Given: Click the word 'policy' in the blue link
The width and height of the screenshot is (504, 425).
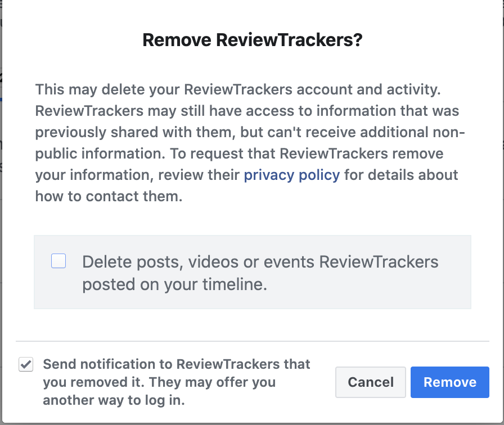Looking at the screenshot, I should (319, 175).
